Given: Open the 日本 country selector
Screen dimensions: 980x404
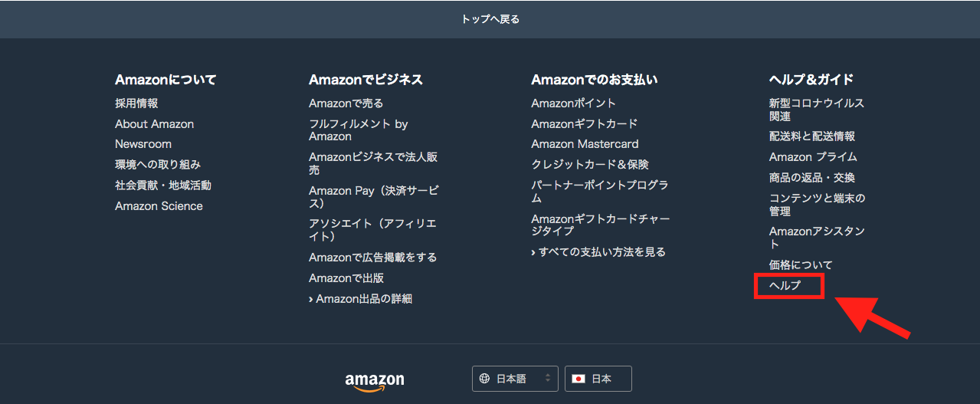Looking at the screenshot, I should (x=598, y=379).
